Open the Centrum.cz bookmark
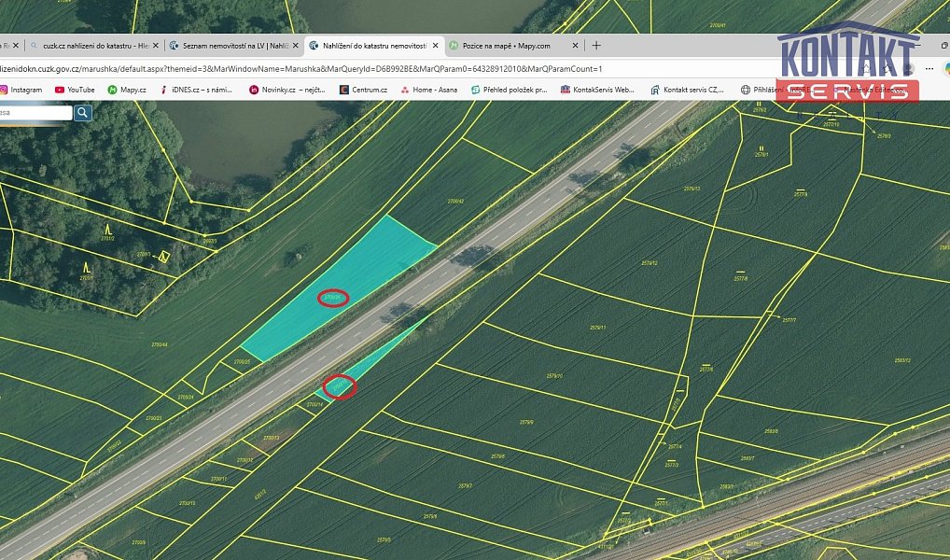950x560 pixels. pyautogui.click(x=363, y=90)
